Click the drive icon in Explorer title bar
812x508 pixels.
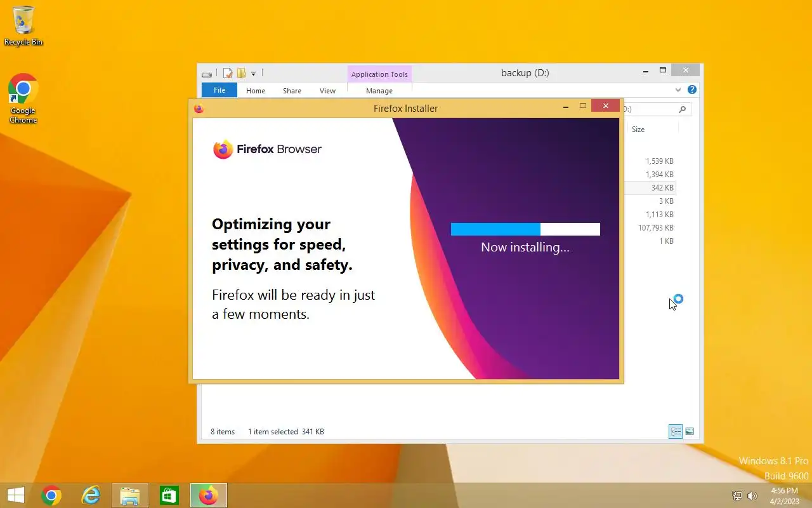207,74
